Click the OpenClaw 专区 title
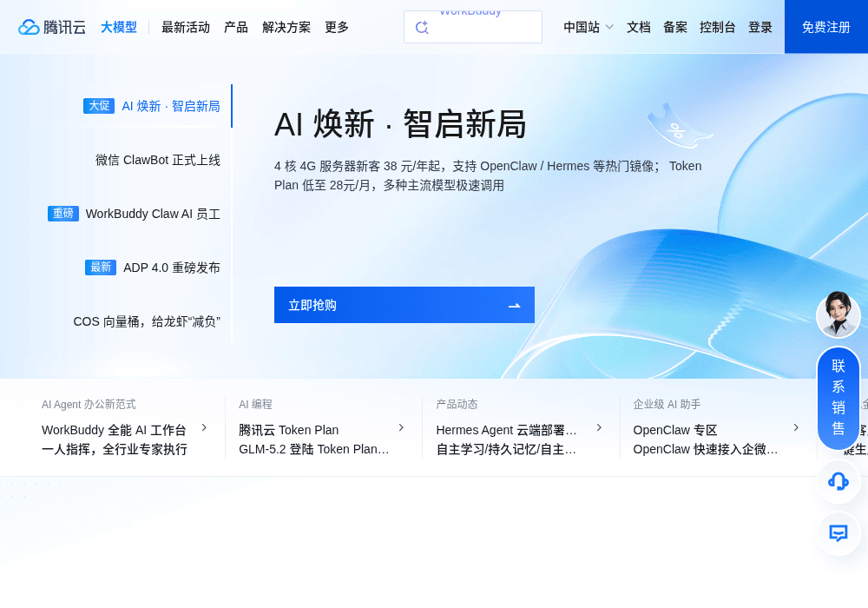Image resolution: width=868 pixels, height=608 pixels. point(674,430)
